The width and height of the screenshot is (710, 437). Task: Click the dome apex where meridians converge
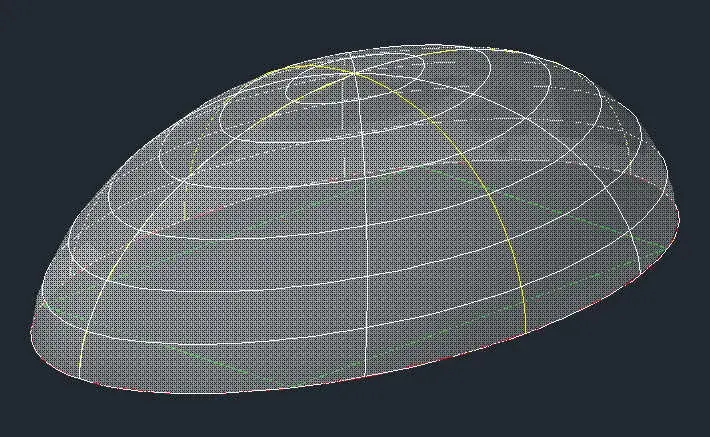coord(356,72)
